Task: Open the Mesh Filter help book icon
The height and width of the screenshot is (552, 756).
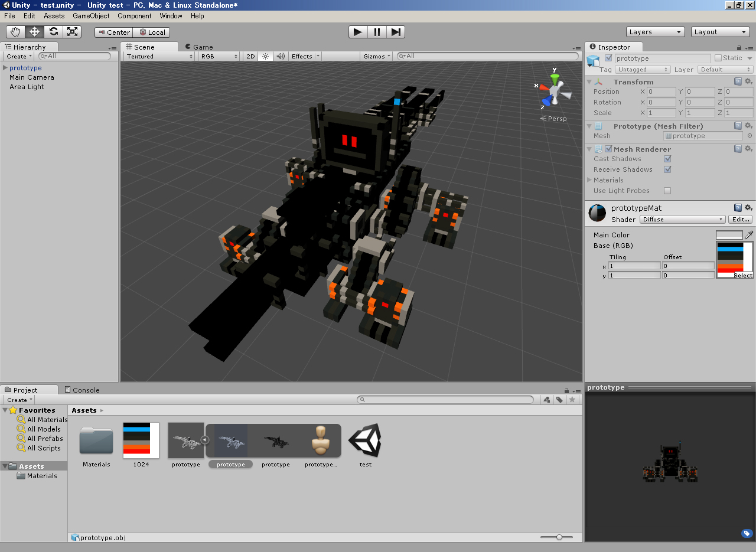Action: (x=738, y=126)
